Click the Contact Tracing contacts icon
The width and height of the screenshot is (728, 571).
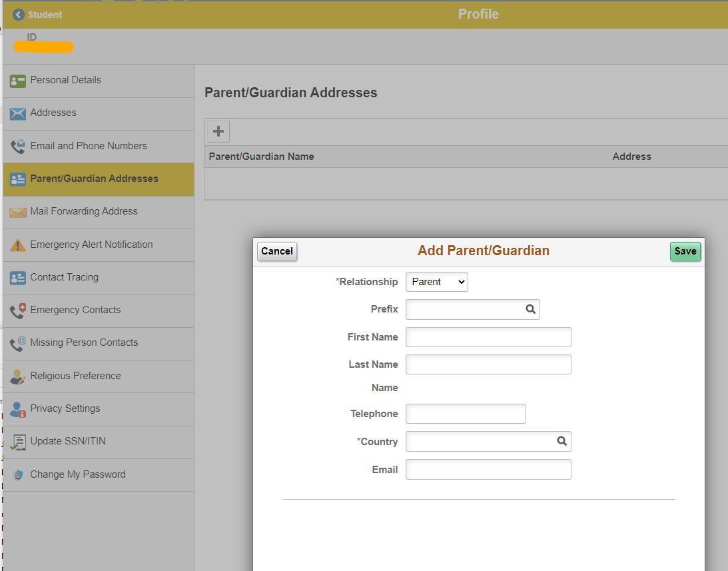click(x=17, y=277)
